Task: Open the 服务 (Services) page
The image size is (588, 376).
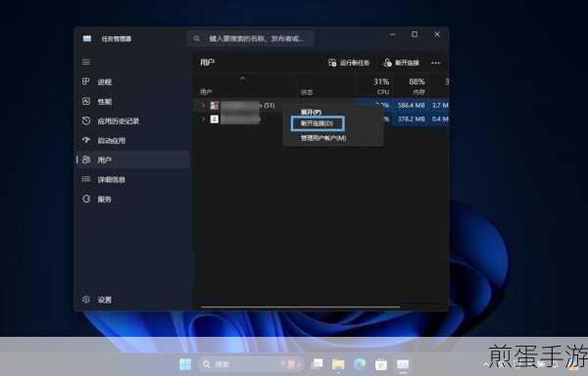Action: [x=133, y=199]
